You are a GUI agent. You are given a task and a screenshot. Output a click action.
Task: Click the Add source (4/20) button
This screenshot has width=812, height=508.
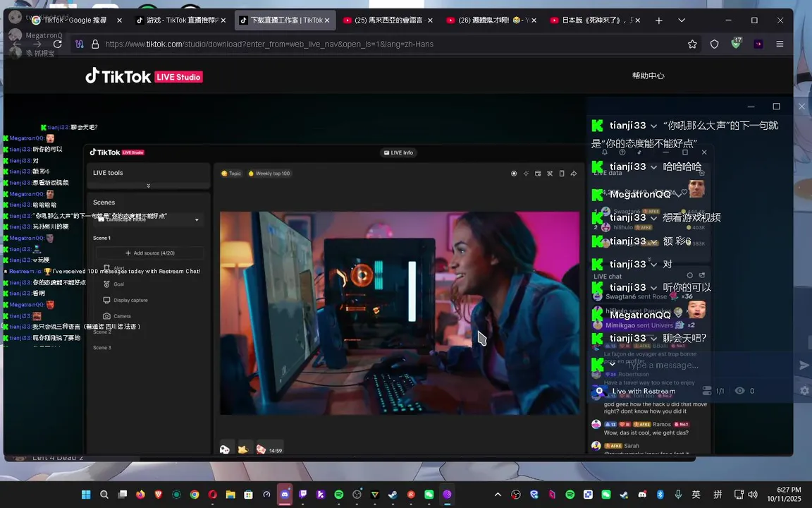[x=150, y=253]
